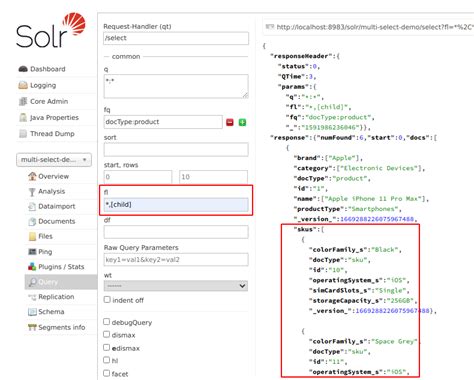Click the Core Admin icon
The height and width of the screenshot is (380, 474).
pyautogui.click(x=23, y=101)
